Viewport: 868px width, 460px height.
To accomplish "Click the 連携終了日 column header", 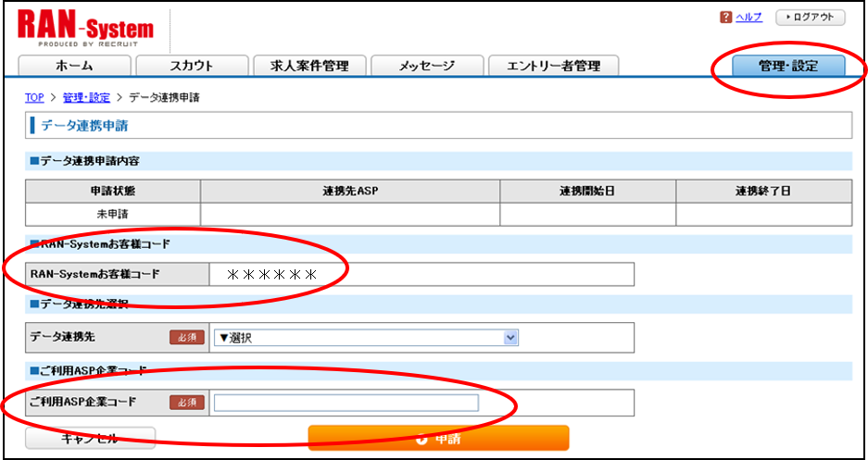I will 763,192.
